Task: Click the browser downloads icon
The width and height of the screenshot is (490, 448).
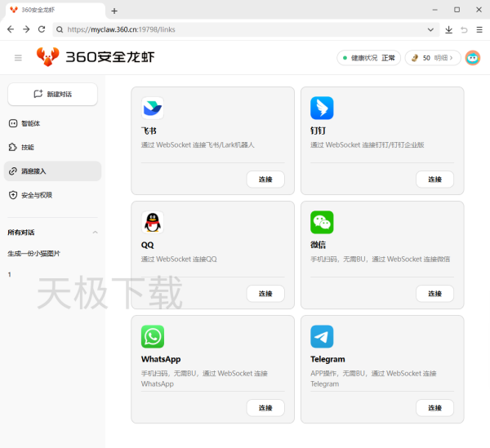Action: pyautogui.click(x=448, y=29)
